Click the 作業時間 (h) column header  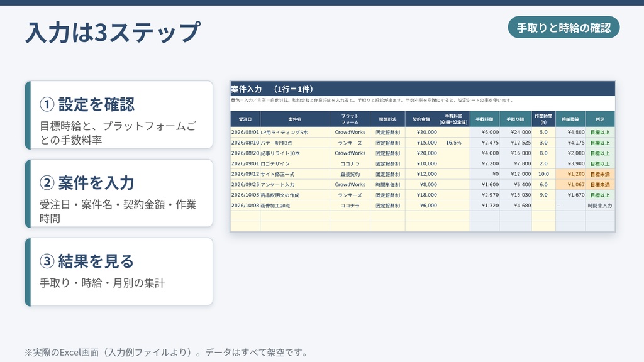tap(543, 119)
